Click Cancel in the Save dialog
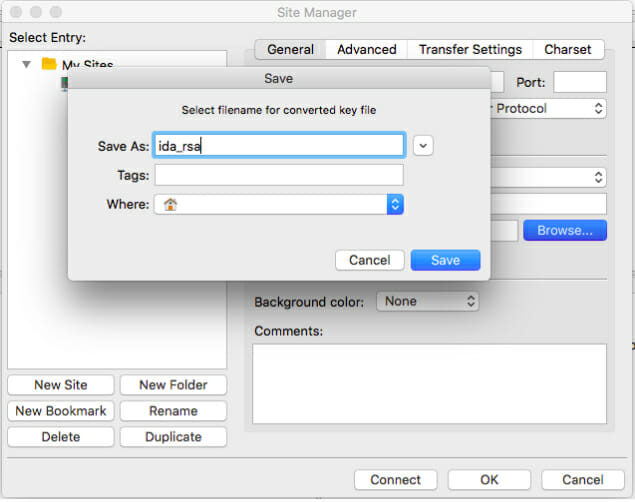This screenshot has height=502, width=635. pos(370,260)
